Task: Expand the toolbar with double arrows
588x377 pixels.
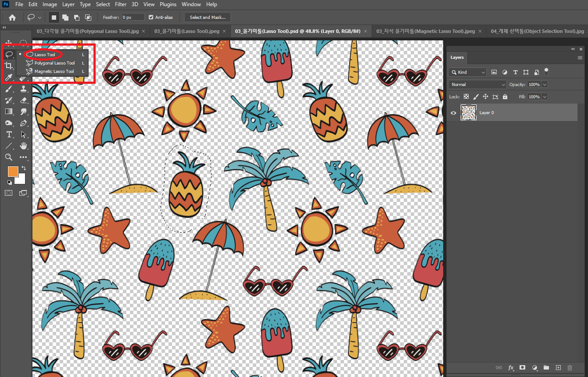Action: (4, 28)
